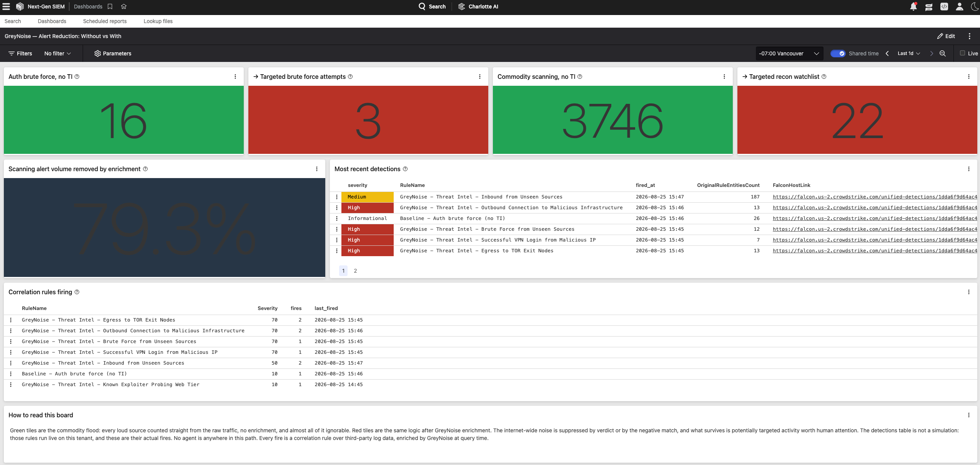Open the code developer tools icon
The width and height of the screenshot is (980, 465).
[x=944, y=7]
